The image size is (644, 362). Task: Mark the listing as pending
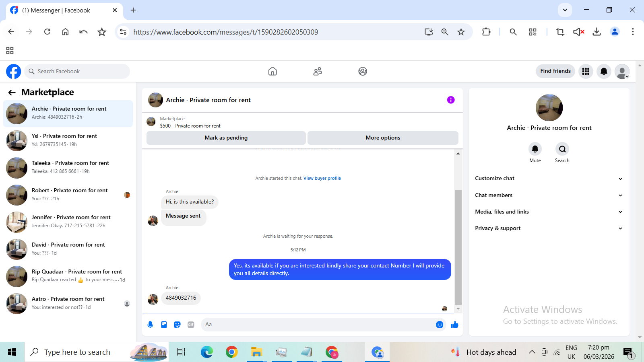pos(226,138)
